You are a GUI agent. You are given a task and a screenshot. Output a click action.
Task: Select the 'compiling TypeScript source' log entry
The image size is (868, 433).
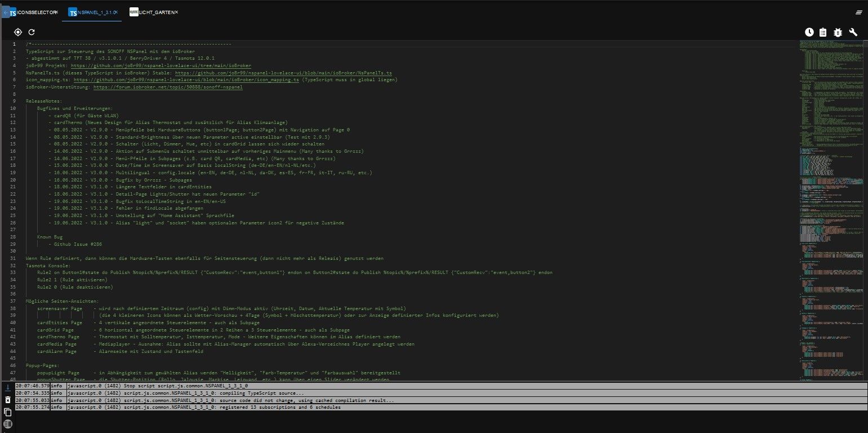coord(441,393)
